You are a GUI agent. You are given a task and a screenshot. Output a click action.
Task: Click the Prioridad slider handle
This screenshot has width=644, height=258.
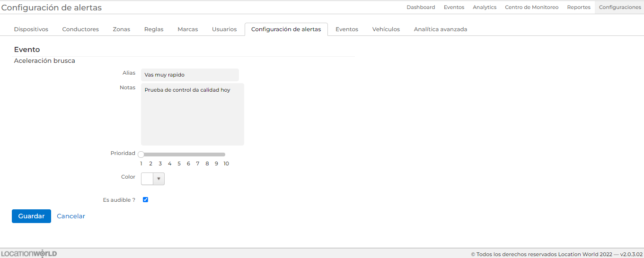141,155
